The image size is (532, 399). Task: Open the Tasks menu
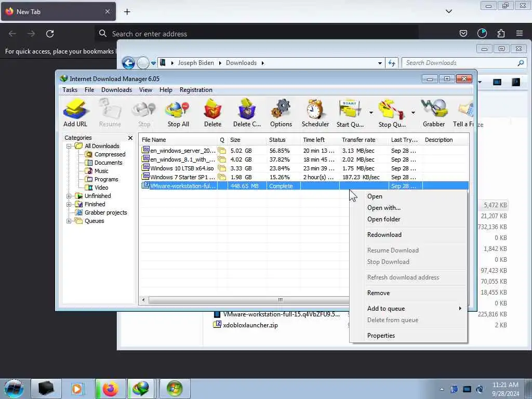(x=70, y=90)
